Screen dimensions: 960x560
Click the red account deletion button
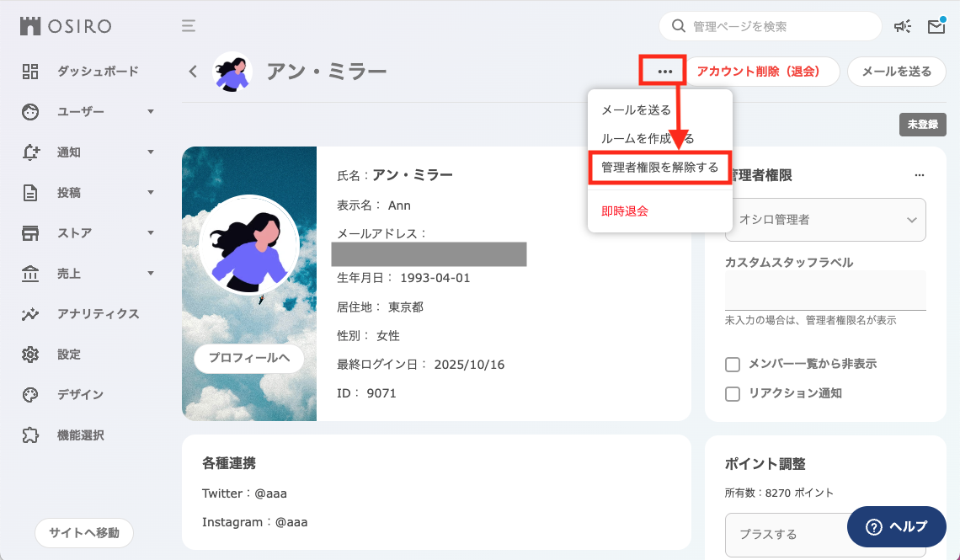758,72
